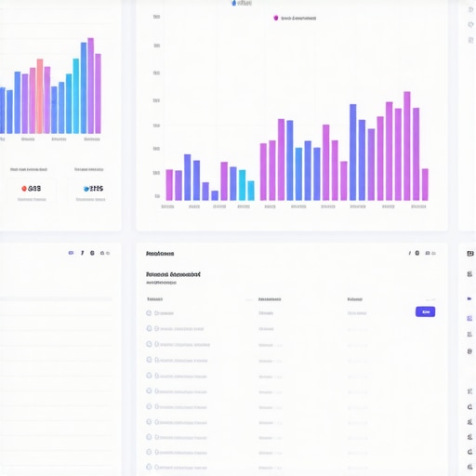The width and height of the screenshot is (476, 476).
Task: Sort by the table's leftmost column header
Action: pyautogui.click(x=154, y=299)
